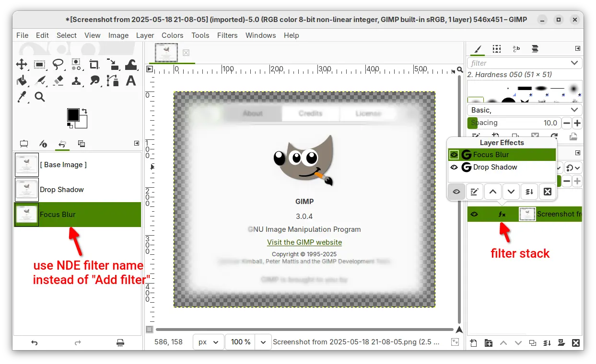The image size is (596, 364).
Task: Select the Ink calligraphy pen tool
Action: tap(40, 80)
